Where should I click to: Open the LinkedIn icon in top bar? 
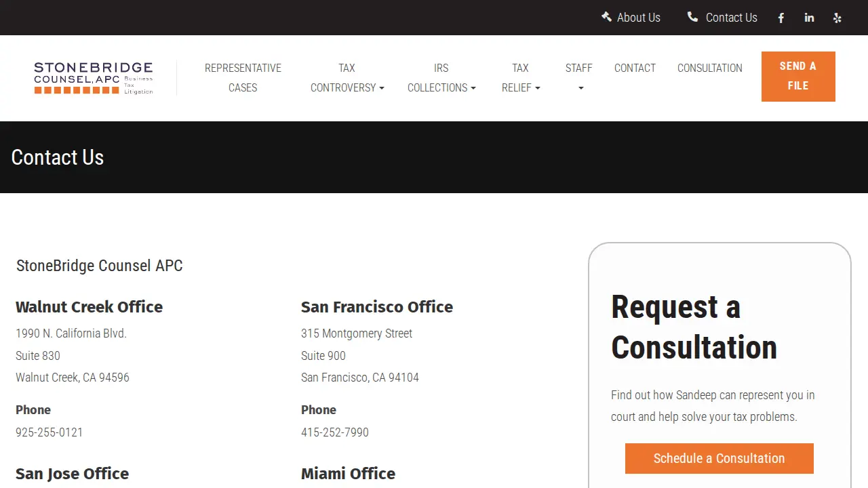pos(809,18)
